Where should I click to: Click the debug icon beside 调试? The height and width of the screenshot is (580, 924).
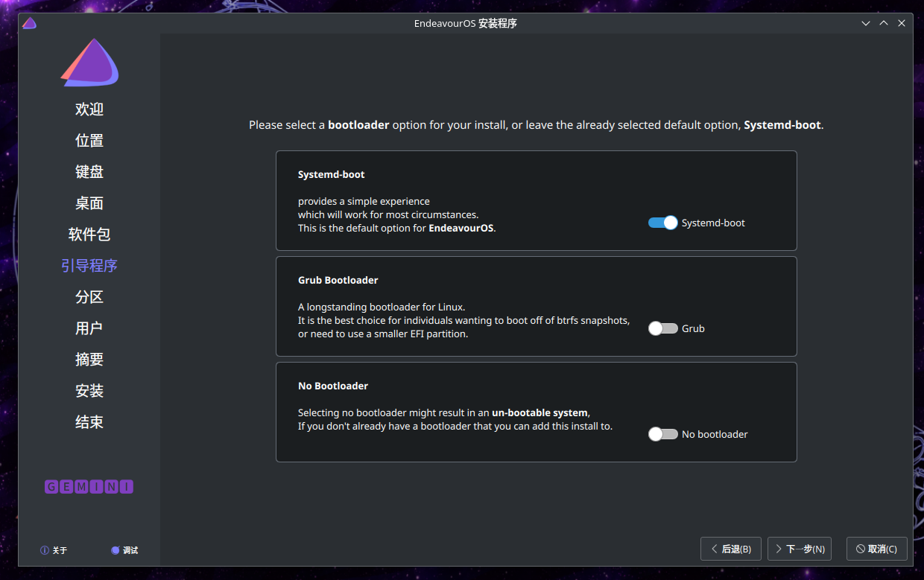tap(115, 550)
